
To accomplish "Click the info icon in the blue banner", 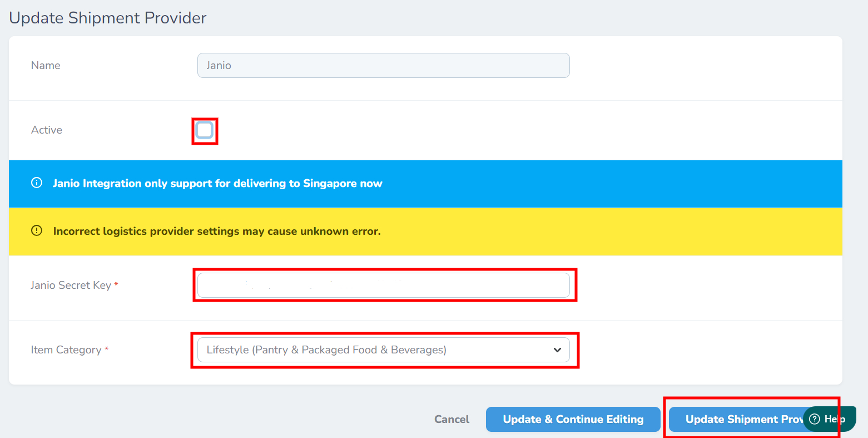I will 37,183.
